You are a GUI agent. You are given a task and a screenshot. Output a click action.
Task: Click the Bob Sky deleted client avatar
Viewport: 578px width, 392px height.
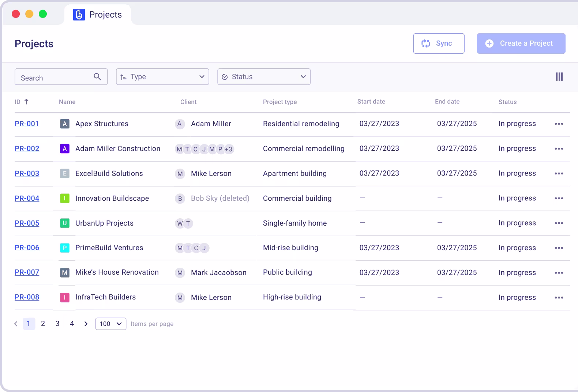180,199
